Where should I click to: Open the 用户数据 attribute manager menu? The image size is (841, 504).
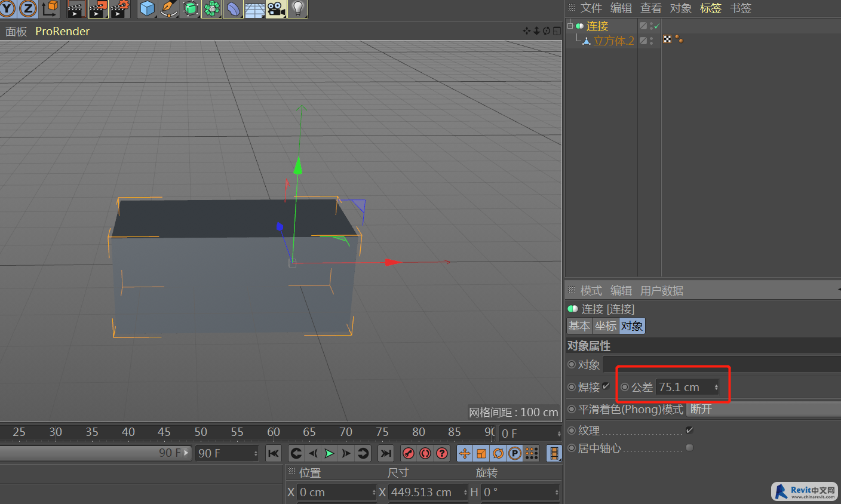[x=662, y=291]
